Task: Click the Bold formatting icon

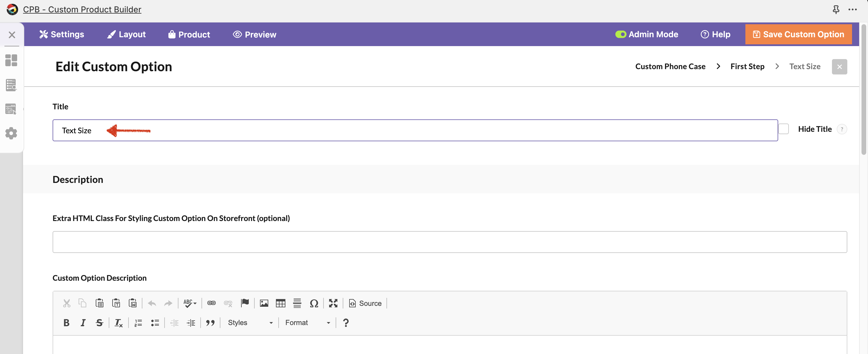Action: click(x=66, y=323)
